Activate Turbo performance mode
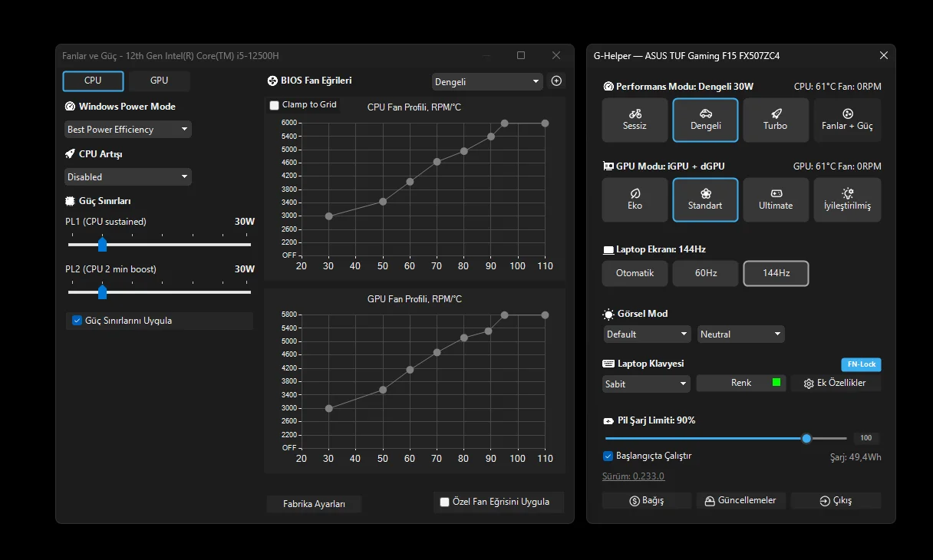The image size is (933, 560). [x=775, y=120]
